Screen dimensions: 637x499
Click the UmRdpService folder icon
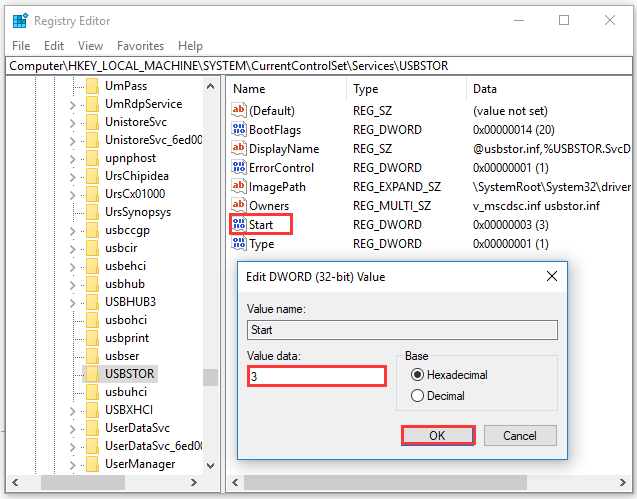[92, 104]
